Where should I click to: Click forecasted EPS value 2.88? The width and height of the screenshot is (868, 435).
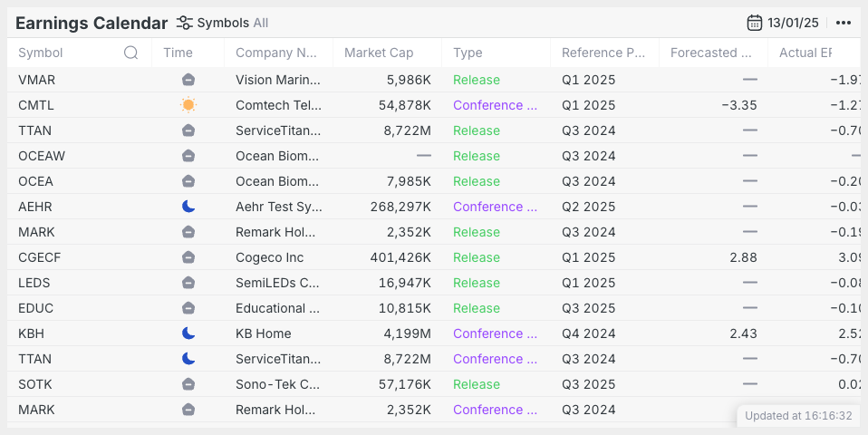pos(744,257)
